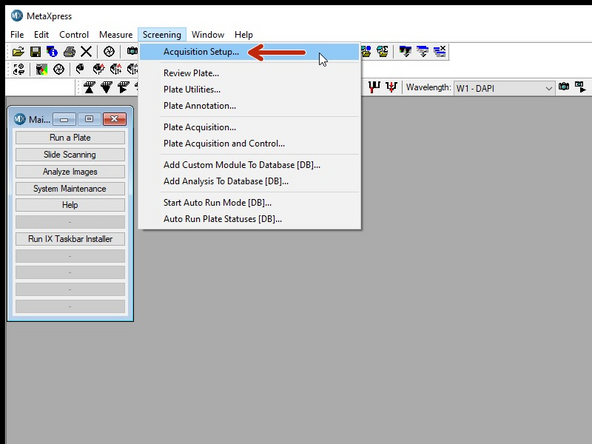Click second trident icon with red arrow
Viewport: 592px width, 444px height.
[391, 87]
